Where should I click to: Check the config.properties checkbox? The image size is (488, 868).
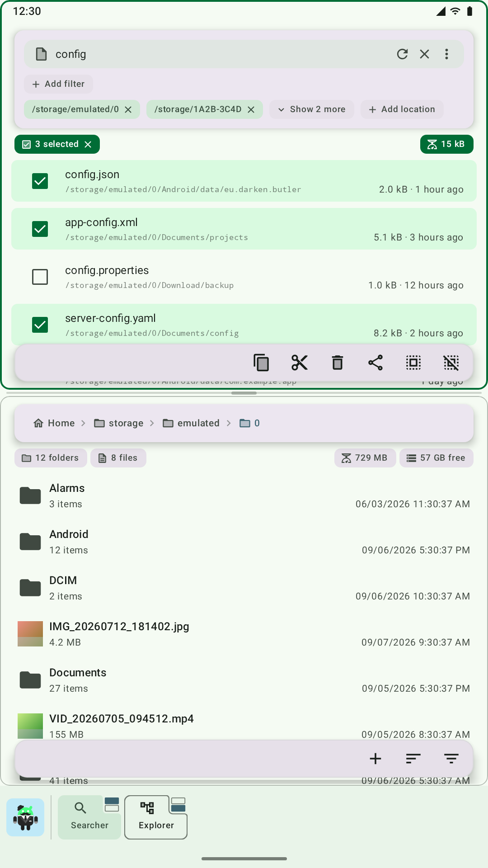click(x=40, y=277)
